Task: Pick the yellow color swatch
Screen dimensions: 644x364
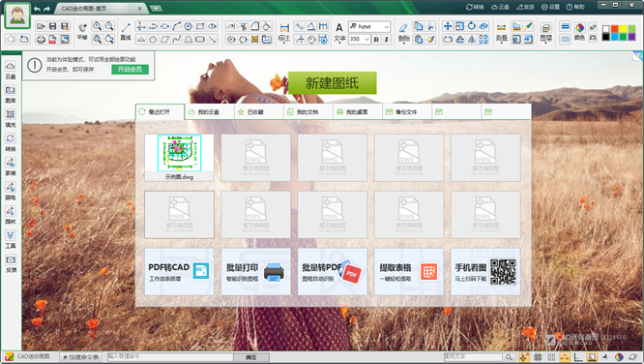Action: (623, 29)
